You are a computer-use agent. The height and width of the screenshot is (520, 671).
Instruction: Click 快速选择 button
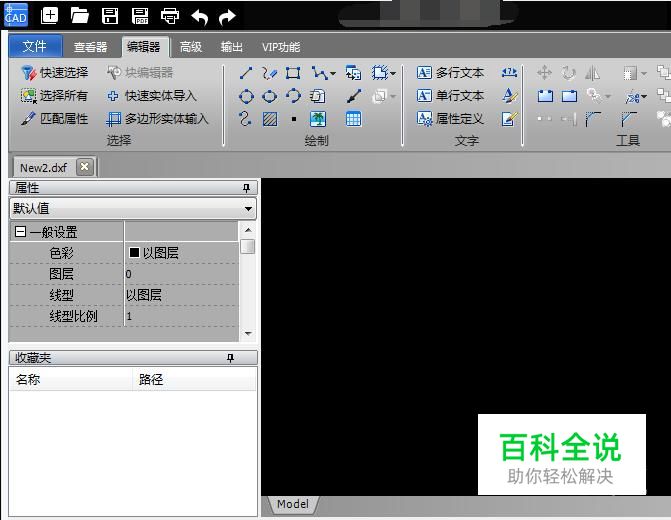click(x=55, y=72)
